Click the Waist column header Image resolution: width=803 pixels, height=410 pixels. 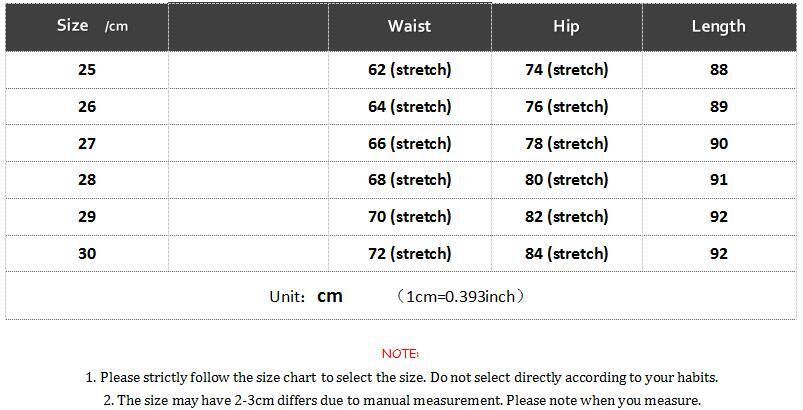click(409, 26)
